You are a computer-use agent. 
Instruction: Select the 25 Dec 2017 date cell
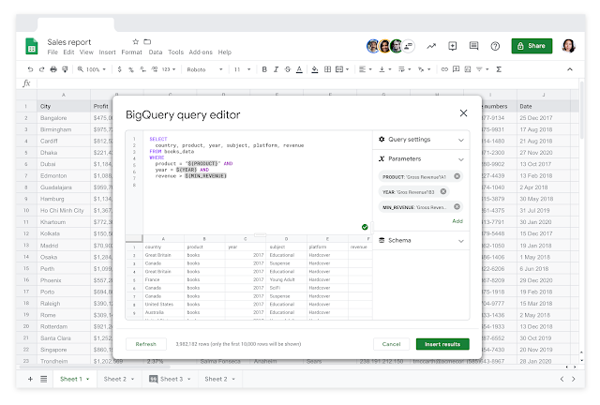click(x=543, y=118)
